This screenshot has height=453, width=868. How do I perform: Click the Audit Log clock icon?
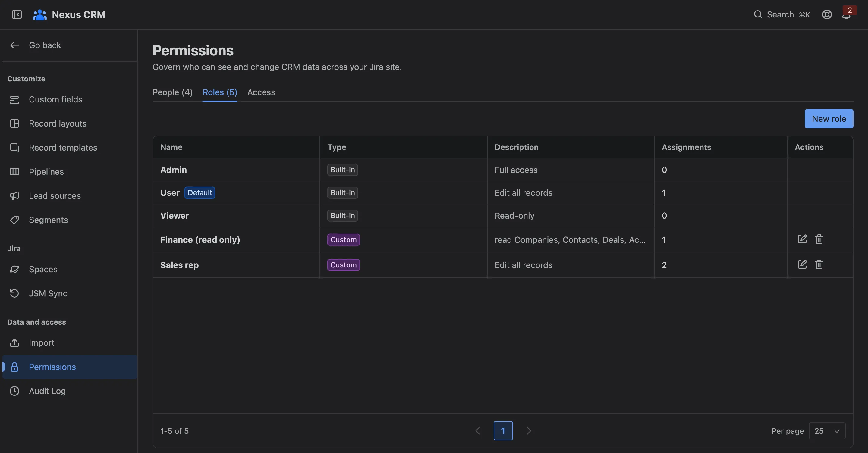coord(14,391)
